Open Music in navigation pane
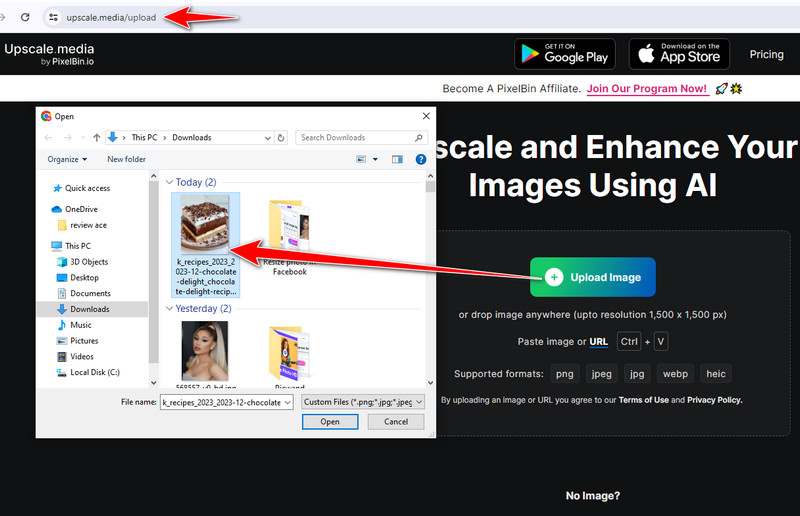Viewport: 800px width, 516px height. tap(74, 325)
